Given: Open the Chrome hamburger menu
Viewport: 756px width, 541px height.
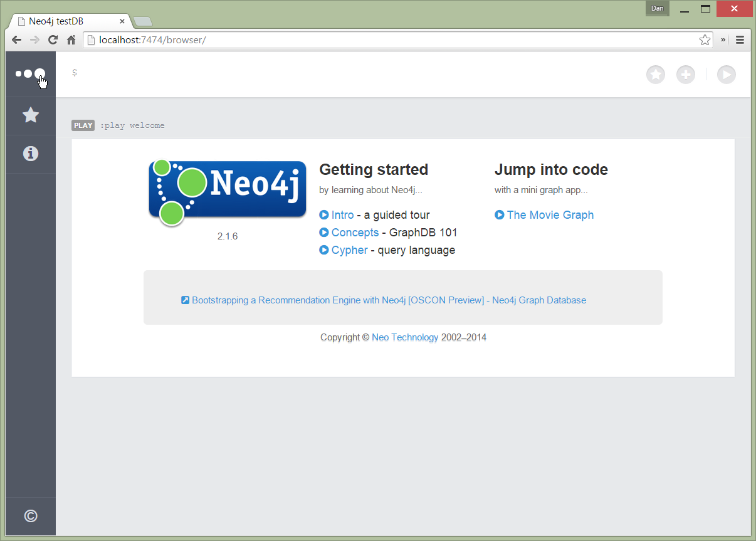Looking at the screenshot, I should tap(740, 40).
